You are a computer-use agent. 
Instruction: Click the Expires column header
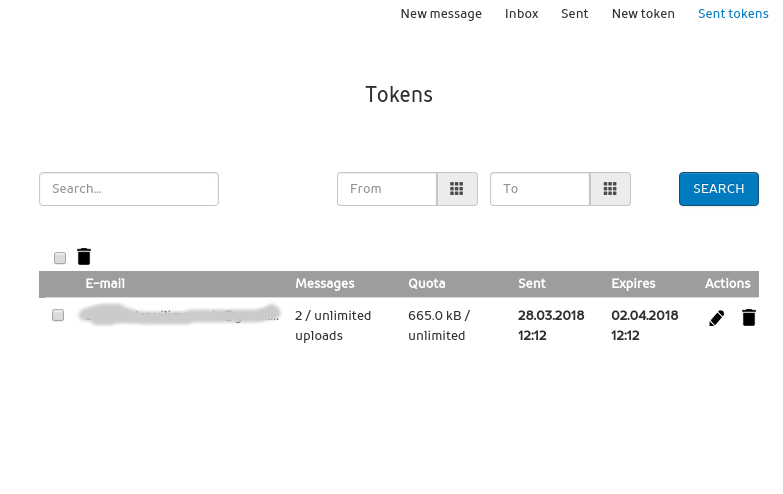[633, 284]
